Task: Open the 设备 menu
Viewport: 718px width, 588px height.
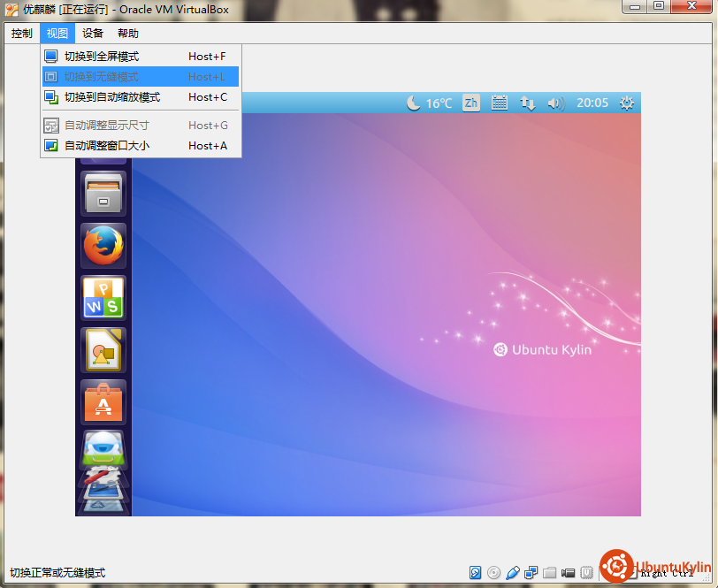Action: pyautogui.click(x=93, y=34)
